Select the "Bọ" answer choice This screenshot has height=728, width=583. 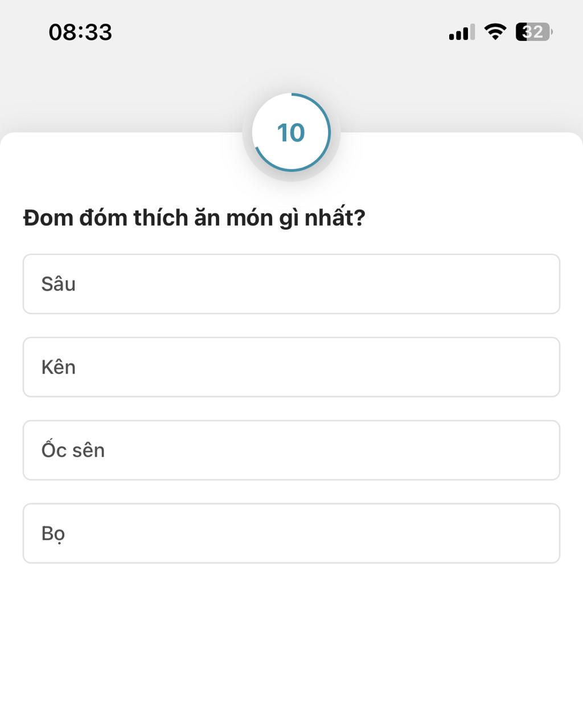(291, 533)
